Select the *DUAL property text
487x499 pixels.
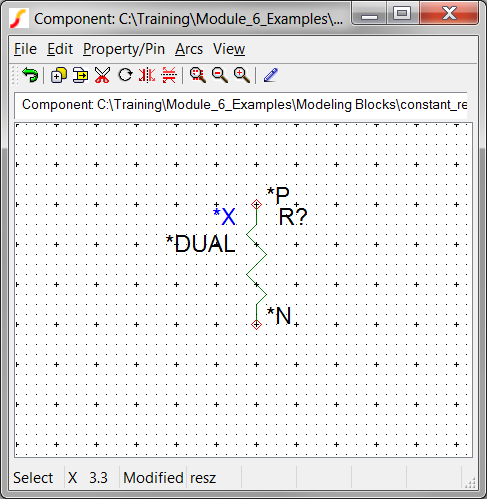tap(201, 243)
